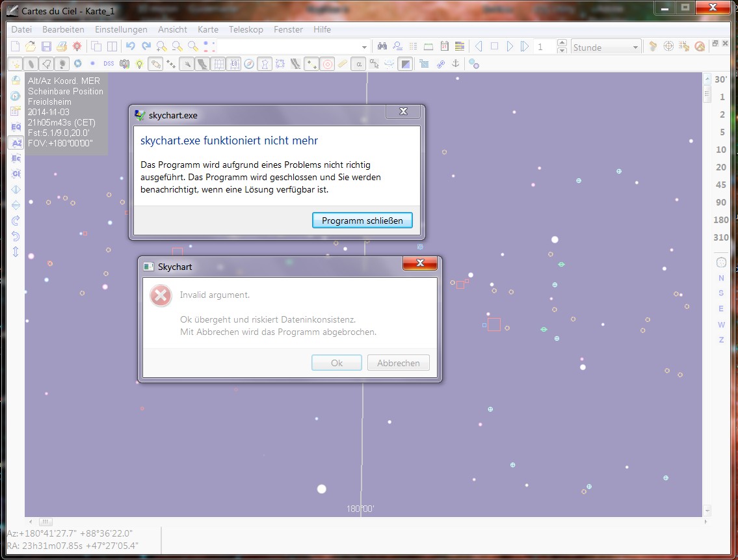Toggle the coordinate grid display button
The width and height of the screenshot is (738, 560).
(x=218, y=64)
